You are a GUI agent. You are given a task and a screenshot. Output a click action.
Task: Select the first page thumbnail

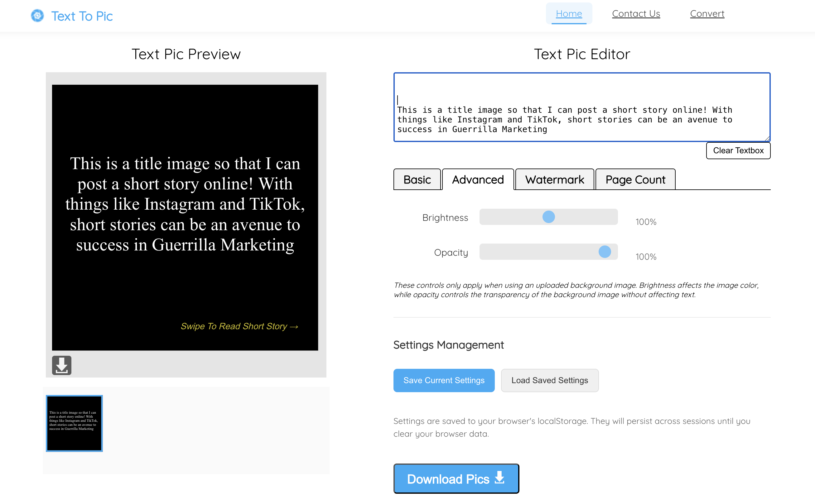[74, 423]
